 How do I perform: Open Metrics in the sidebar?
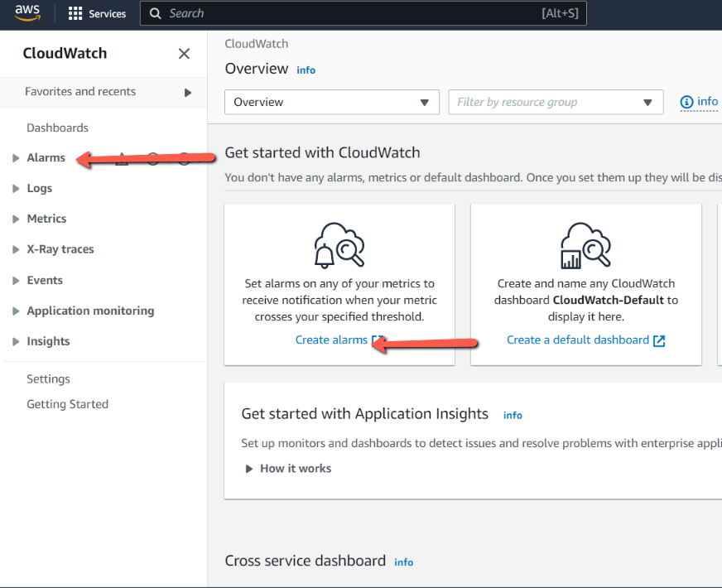[x=46, y=219]
